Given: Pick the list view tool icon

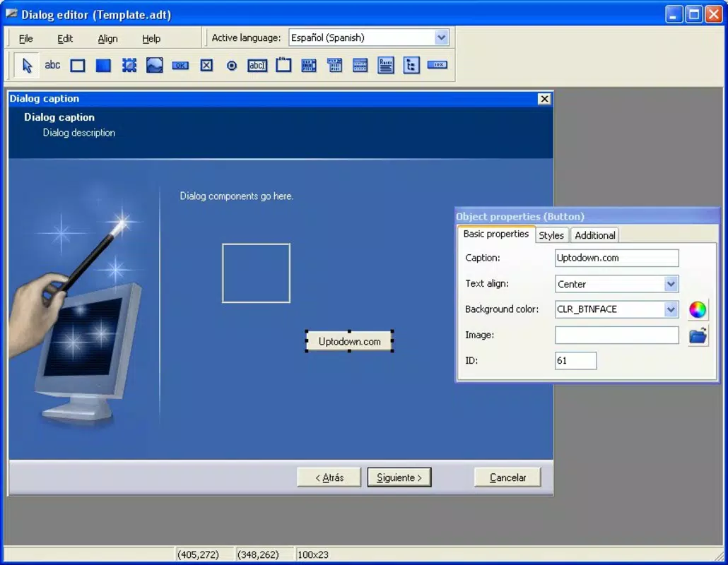Looking at the screenshot, I should 360,66.
